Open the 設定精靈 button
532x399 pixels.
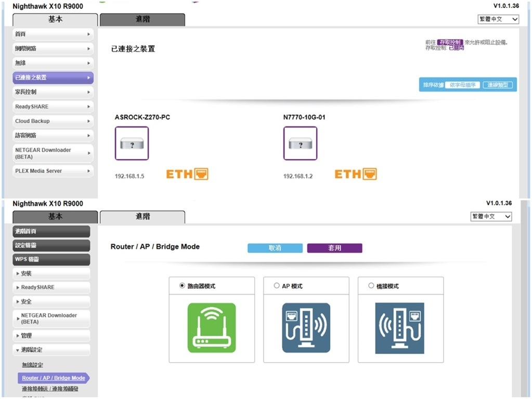coord(51,245)
